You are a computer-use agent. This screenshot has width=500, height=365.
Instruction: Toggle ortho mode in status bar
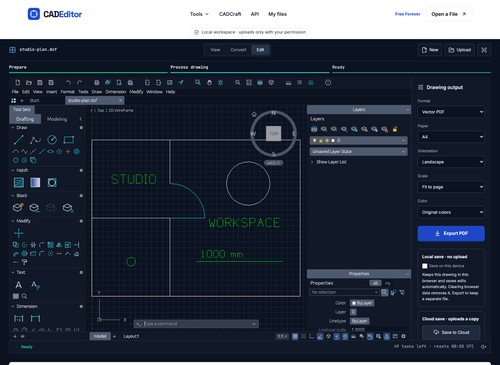[x=312, y=336]
